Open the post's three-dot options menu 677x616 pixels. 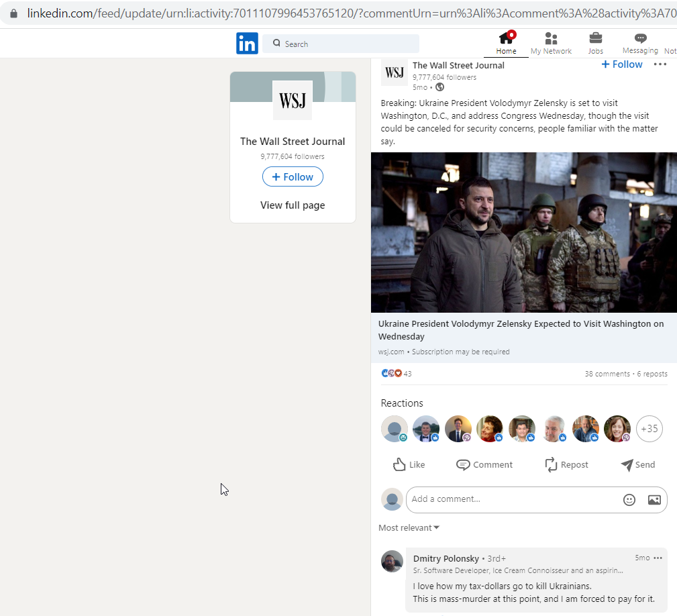click(x=660, y=64)
